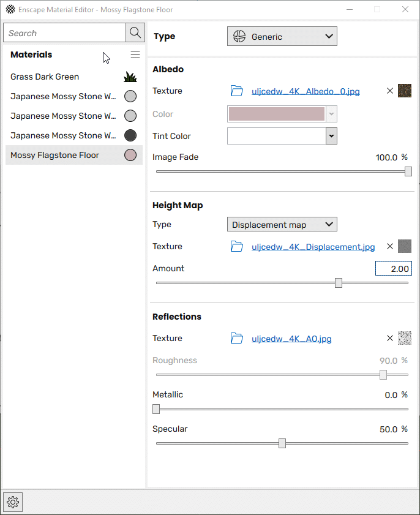Click the Height Map Amount field
420x515 pixels.
click(x=393, y=268)
